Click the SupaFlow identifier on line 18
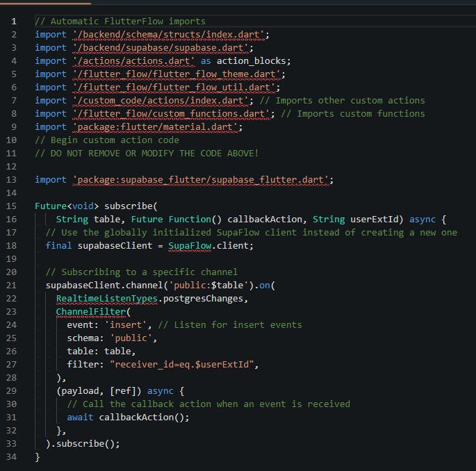The image size is (476, 471). tap(191, 245)
